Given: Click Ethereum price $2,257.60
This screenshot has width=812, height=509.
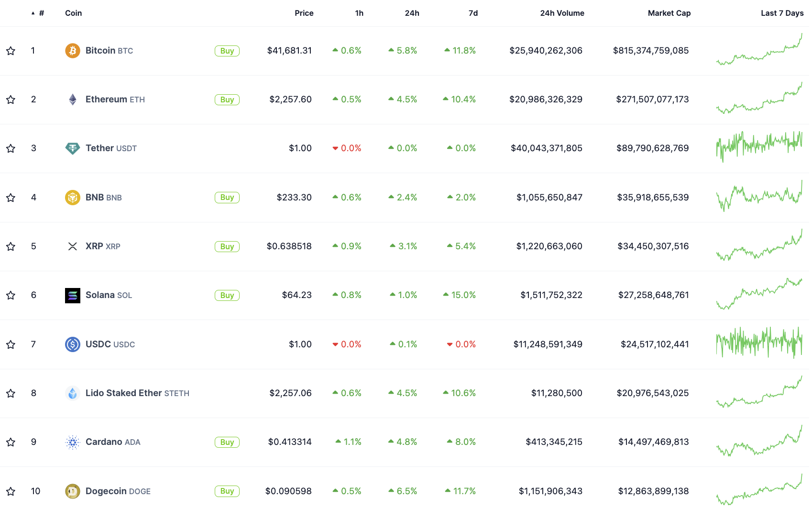Looking at the screenshot, I should tap(291, 100).
